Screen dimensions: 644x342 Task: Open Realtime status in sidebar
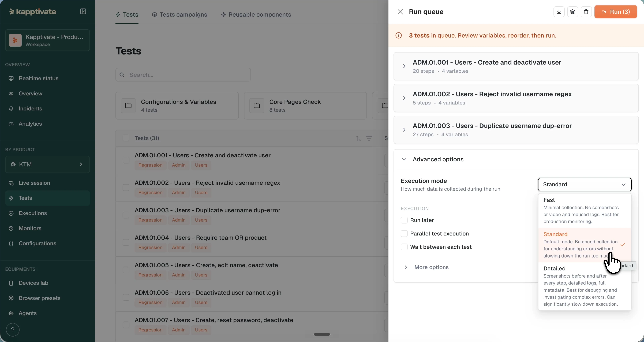pos(47,78)
